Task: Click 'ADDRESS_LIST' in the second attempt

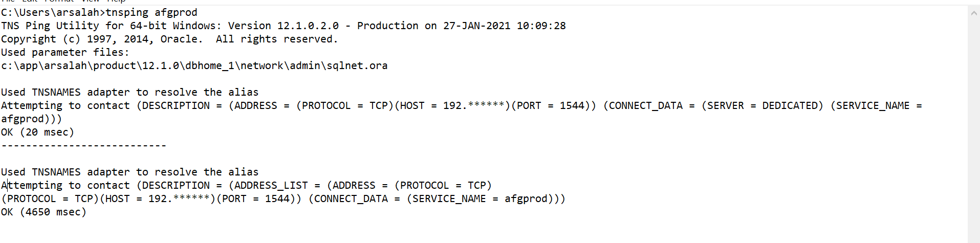Action: (271, 185)
